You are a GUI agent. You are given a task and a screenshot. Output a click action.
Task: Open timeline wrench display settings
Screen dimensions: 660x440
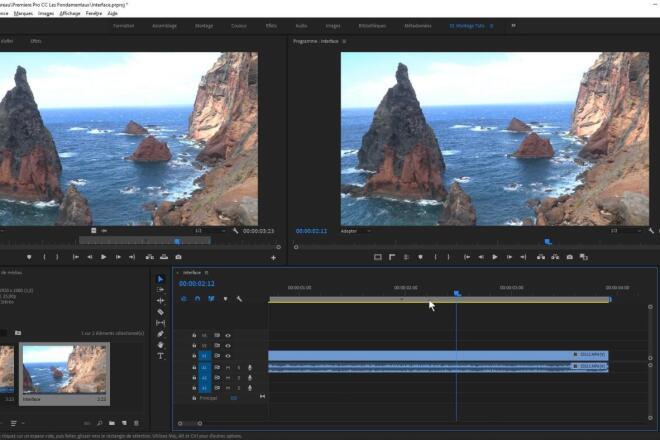tap(240, 298)
